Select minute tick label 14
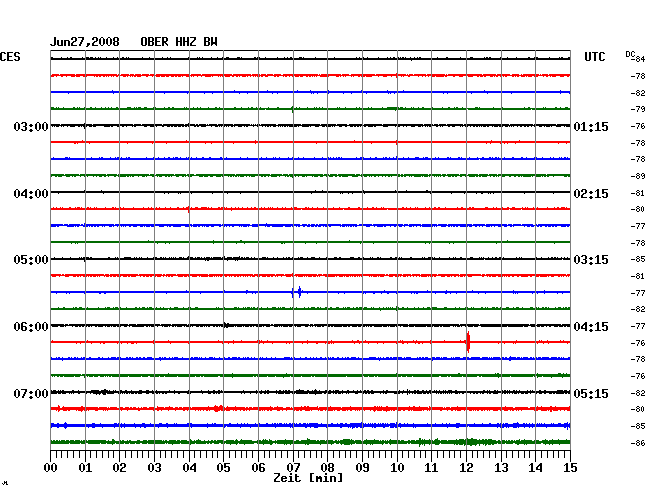The width and height of the screenshot is (650, 494). click(x=535, y=467)
